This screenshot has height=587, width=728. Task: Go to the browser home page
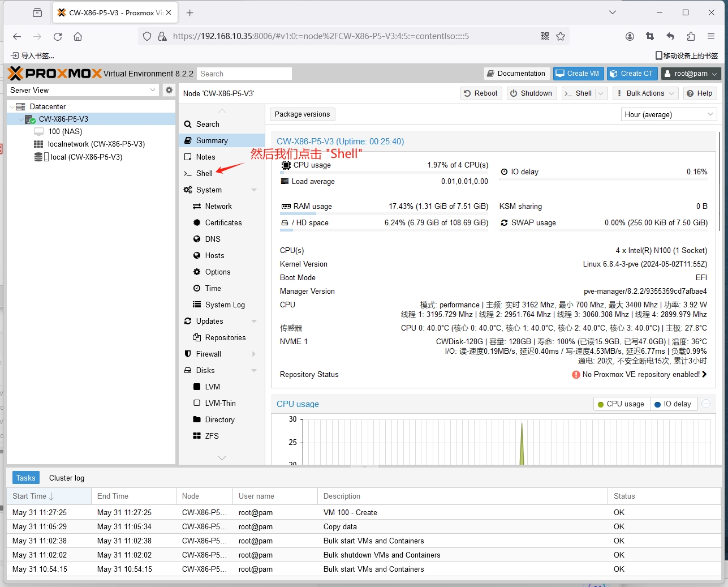(x=78, y=36)
